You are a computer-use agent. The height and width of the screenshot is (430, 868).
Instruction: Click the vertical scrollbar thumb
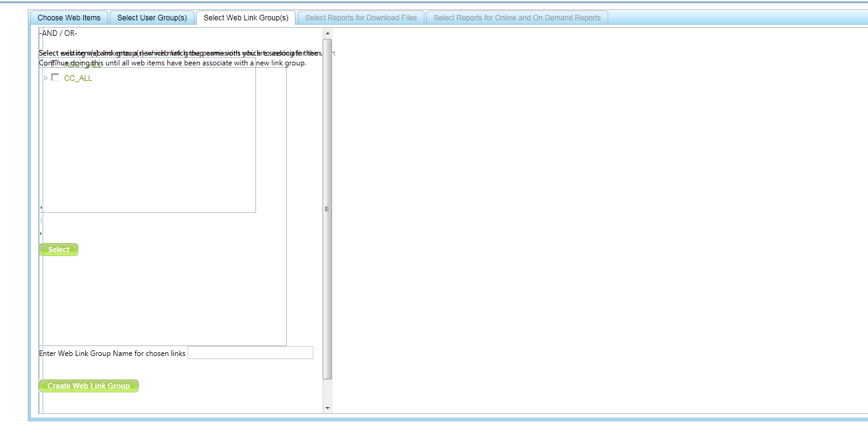(x=328, y=209)
